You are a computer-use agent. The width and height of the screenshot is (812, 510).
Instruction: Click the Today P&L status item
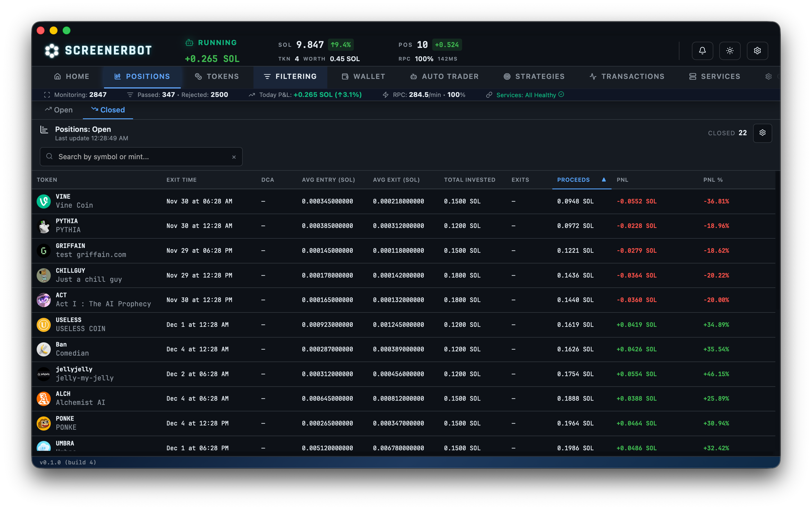click(305, 95)
